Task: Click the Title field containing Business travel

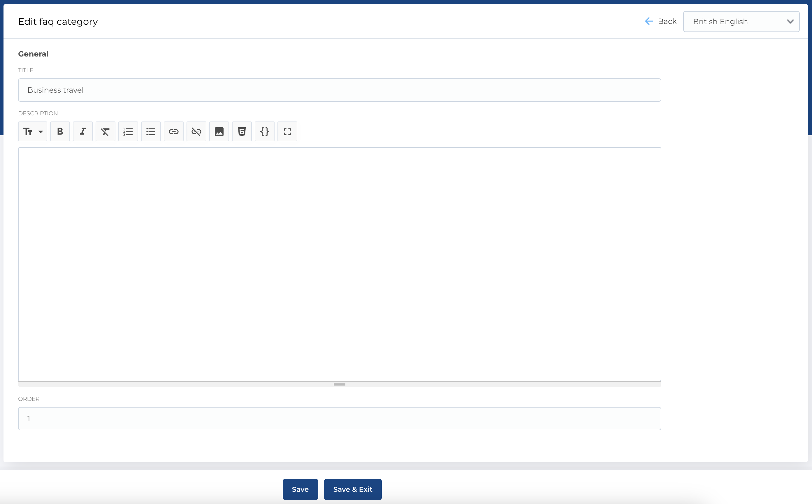Action: pyautogui.click(x=339, y=90)
